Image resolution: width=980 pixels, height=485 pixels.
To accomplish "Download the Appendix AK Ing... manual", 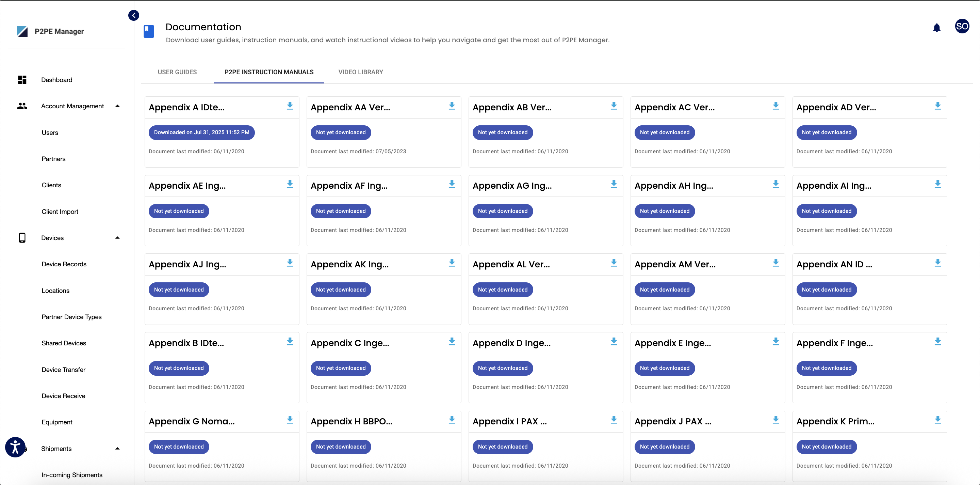I will point(452,263).
